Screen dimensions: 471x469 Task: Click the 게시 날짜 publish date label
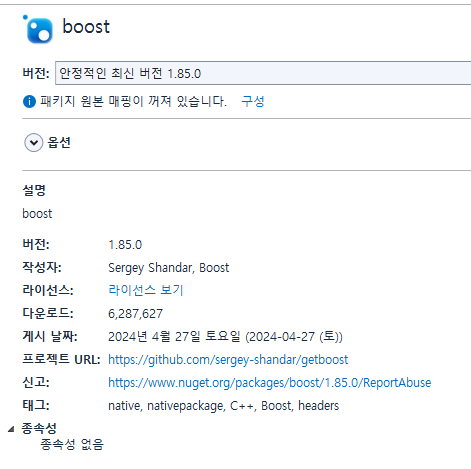(x=50, y=336)
